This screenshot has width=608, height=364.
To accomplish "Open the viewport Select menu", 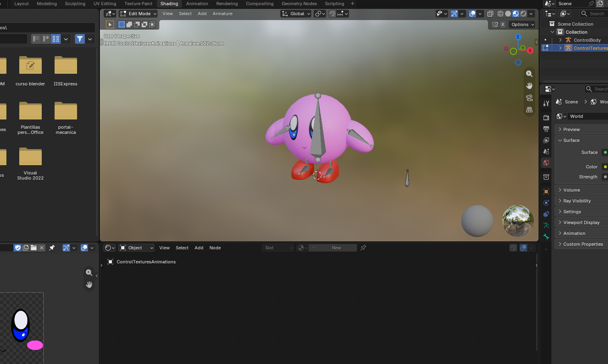I will pos(185,14).
